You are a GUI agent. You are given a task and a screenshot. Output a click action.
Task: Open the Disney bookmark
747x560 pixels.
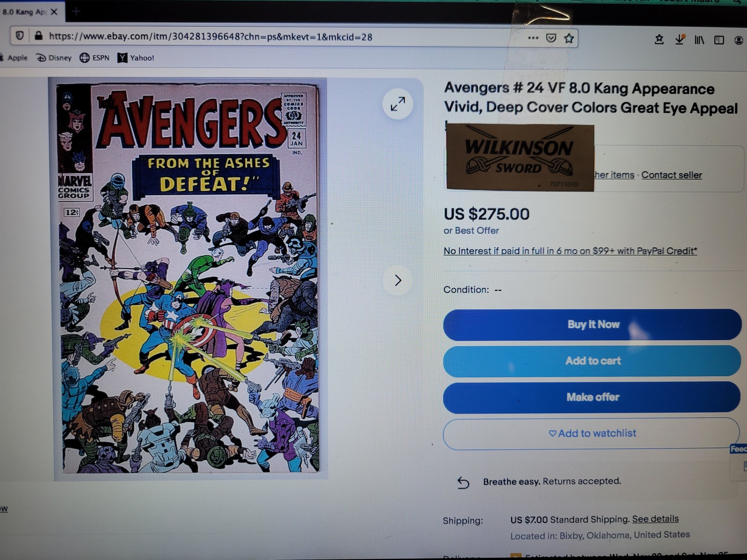click(54, 58)
